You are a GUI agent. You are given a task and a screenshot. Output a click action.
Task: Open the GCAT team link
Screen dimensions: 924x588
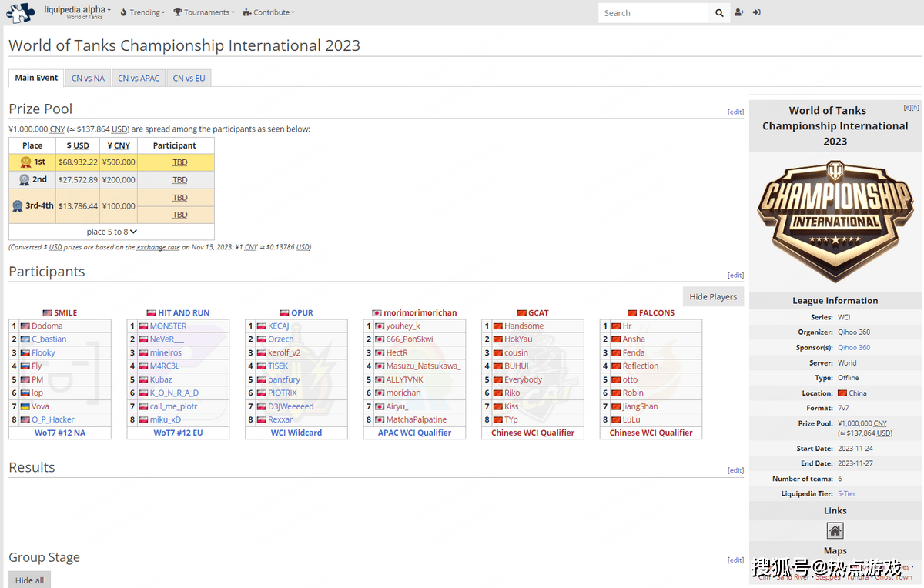[538, 313]
